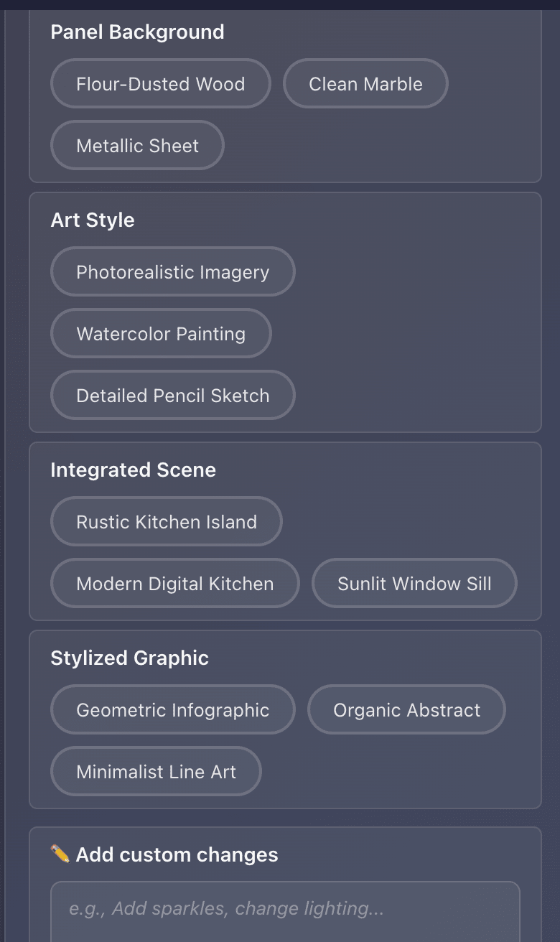Choose the Minimalist Line Art option
The width and height of the screenshot is (560, 942).
[156, 772]
